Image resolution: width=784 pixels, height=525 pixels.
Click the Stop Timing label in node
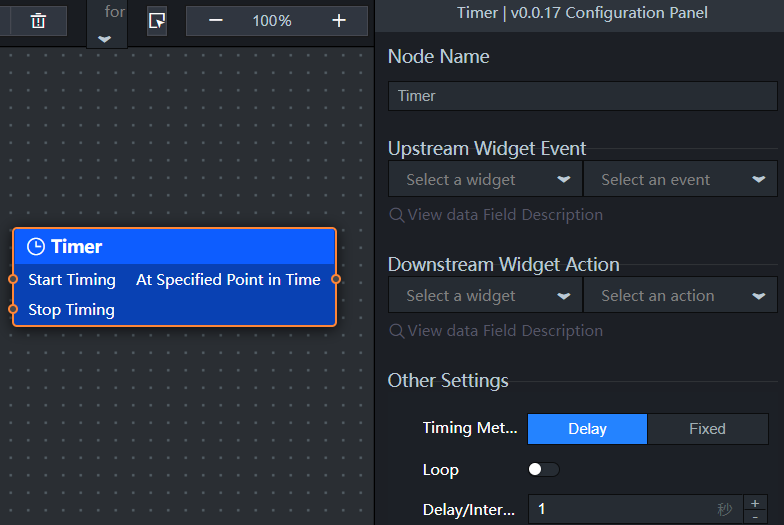pyautogui.click(x=72, y=310)
